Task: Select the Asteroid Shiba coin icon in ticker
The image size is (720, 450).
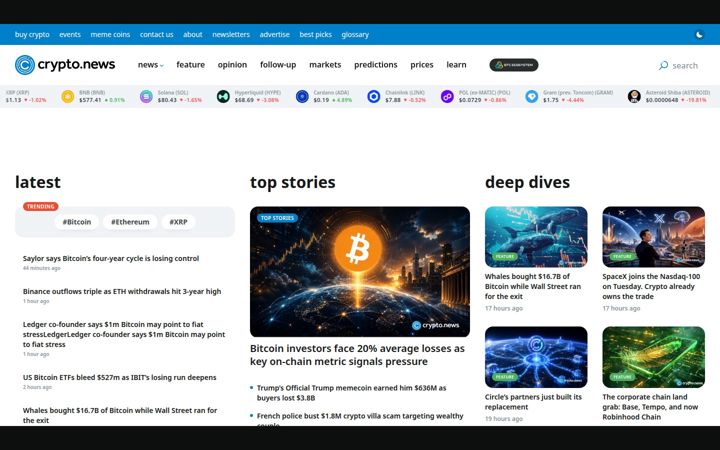Action: (x=634, y=96)
